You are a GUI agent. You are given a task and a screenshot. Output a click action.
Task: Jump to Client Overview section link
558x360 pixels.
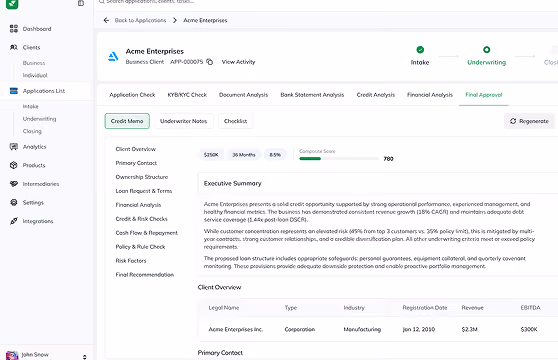coord(136,149)
